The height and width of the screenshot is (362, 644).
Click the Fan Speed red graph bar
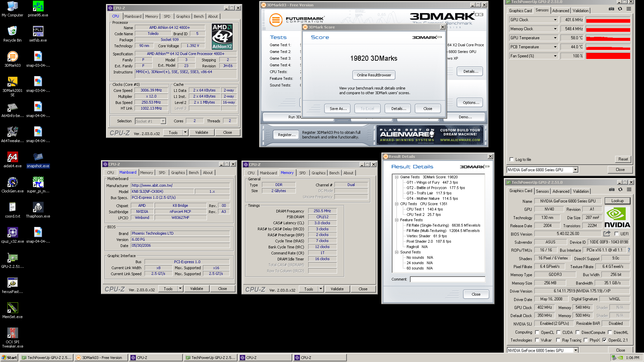608,56
